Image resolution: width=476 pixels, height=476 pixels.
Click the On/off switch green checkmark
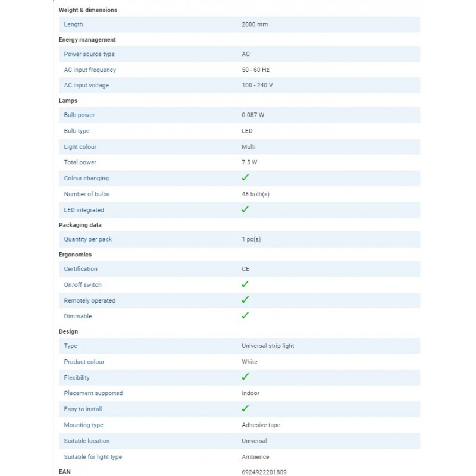pos(245,284)
